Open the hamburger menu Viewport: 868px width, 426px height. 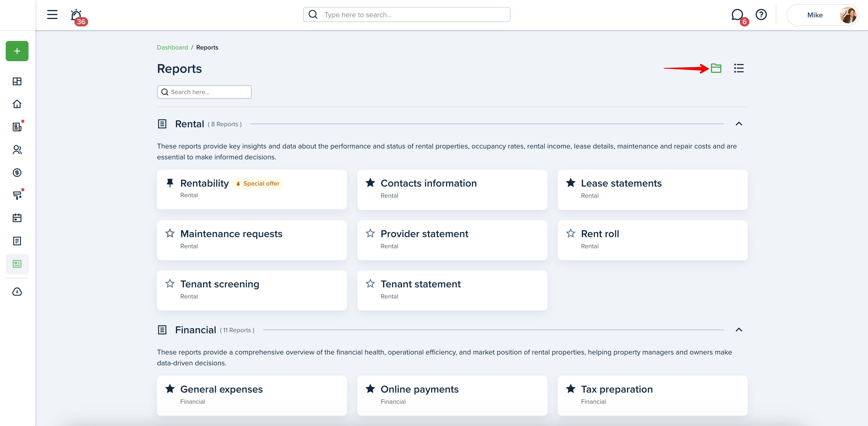tap(52, 15)
